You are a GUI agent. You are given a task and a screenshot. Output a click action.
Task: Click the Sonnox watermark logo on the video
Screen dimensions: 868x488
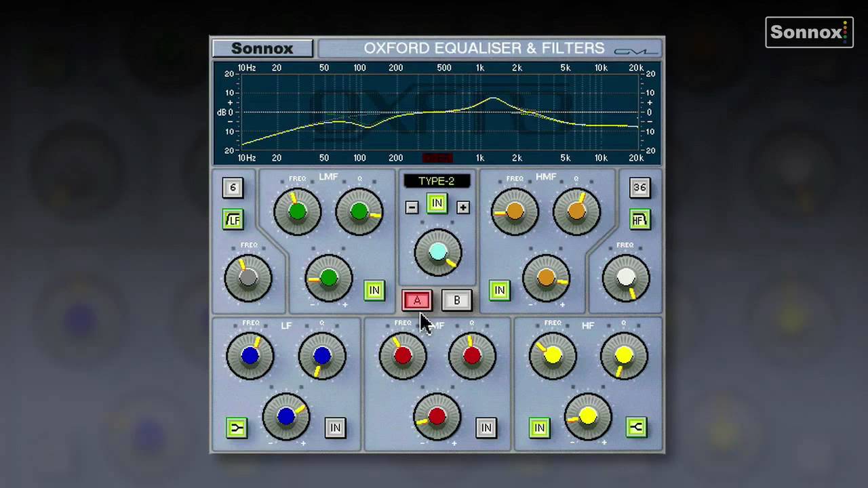[x=809, y=32]
